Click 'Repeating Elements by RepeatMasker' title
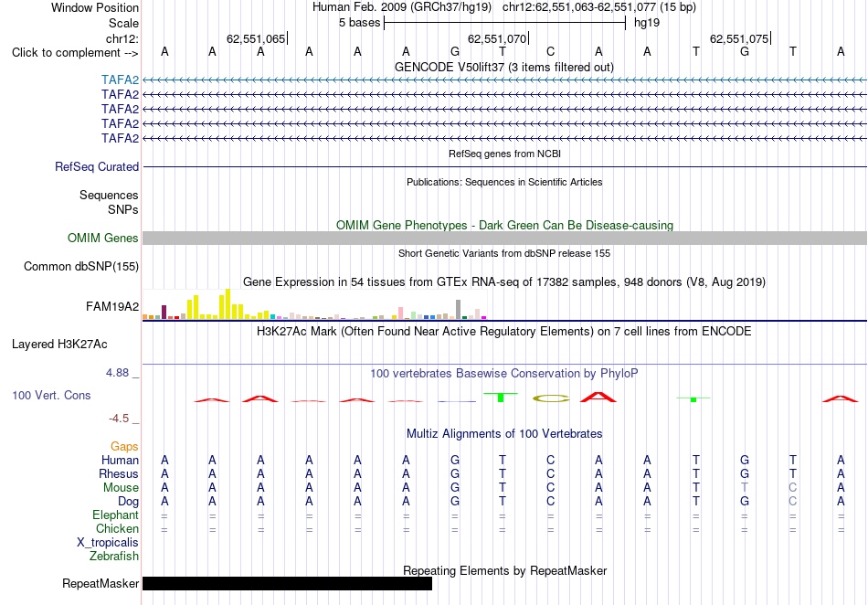 click(505, 570)
